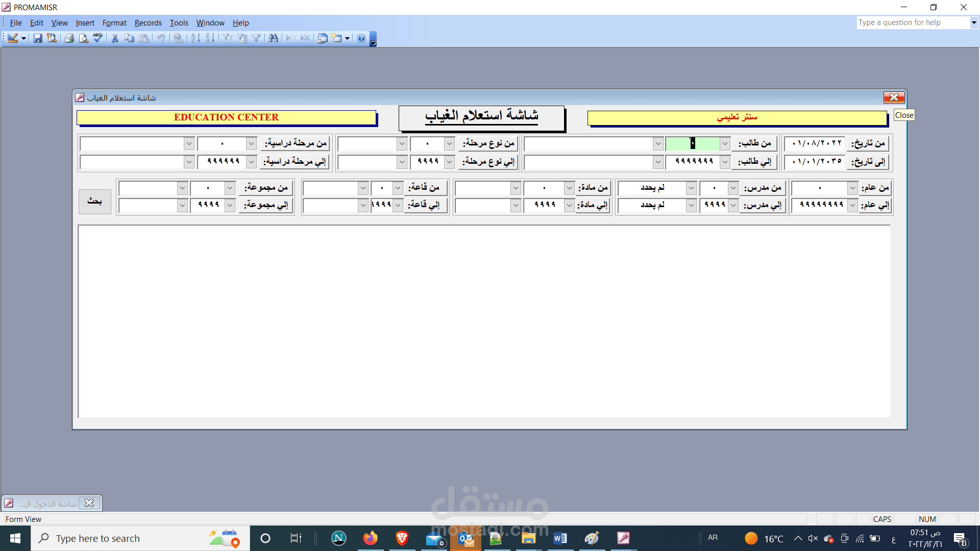Image resolution: width=980 pixels, height=551 pixels.
Task: Click the Paste clipboard icon
Action: pos(144,38)
